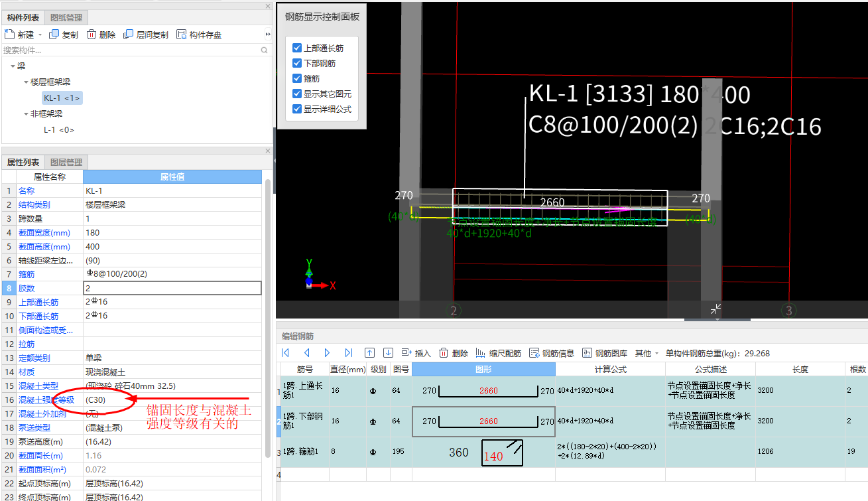Click the move rebar row down icon
The image size is (868, 501).
[x=389, y=353]
